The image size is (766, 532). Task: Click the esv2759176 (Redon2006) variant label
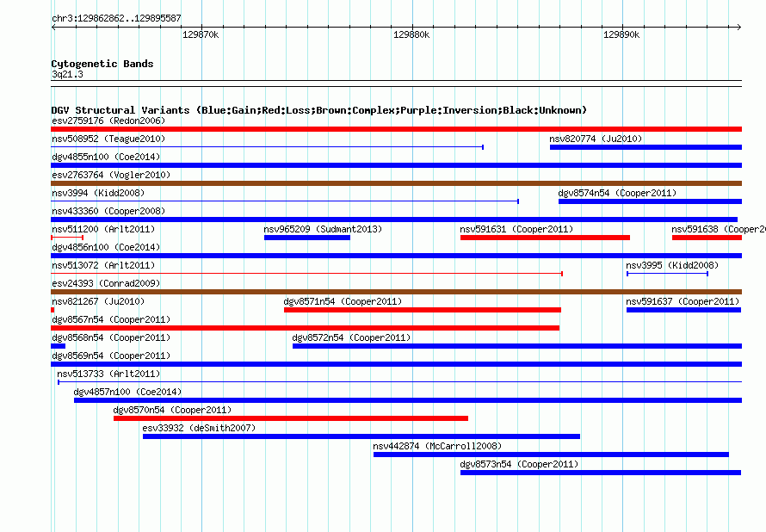tap(108, 121)
